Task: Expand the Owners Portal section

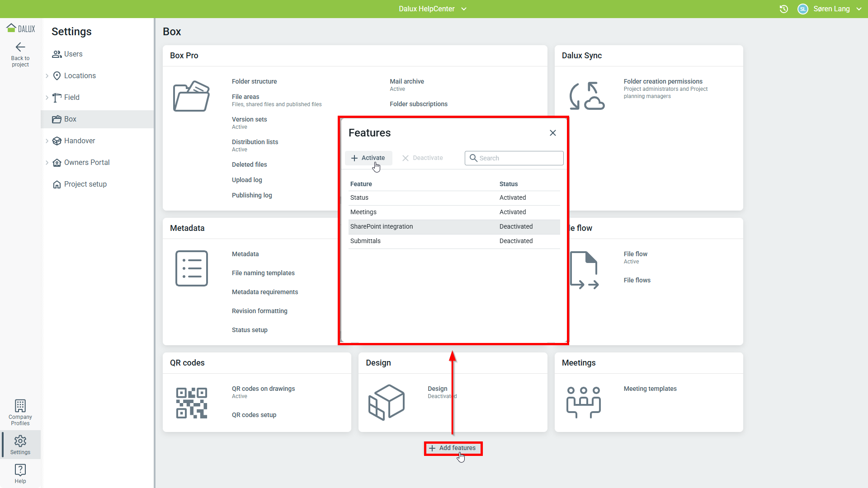Action: click(x=47, y=163)
